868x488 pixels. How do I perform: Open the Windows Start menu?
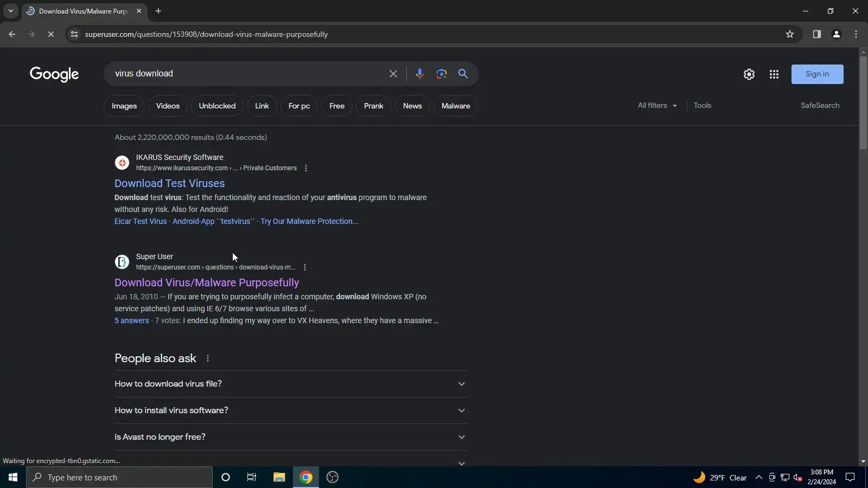coord(13,477)
